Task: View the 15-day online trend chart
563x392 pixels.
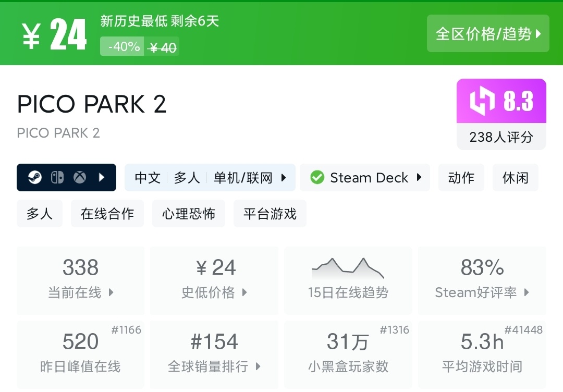Action: pos(348,280)
